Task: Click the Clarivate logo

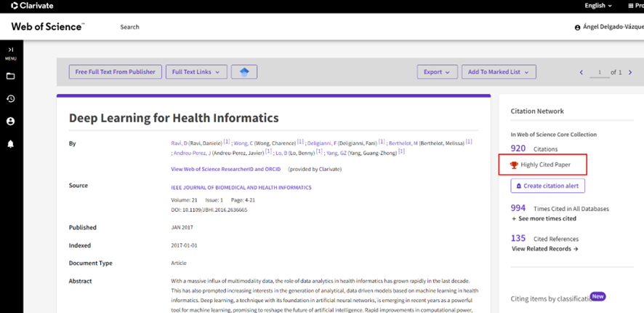Action: [x=32, y=6]
